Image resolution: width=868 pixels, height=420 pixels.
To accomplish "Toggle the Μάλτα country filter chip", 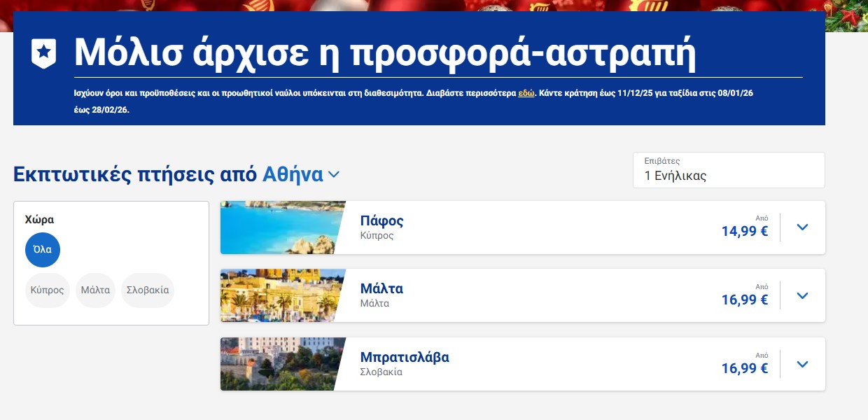I will (95, 290).
